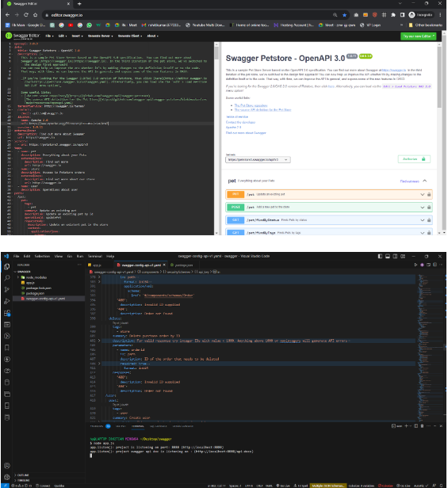
Task: Click the Authorize button
Action: coord(414,159)
